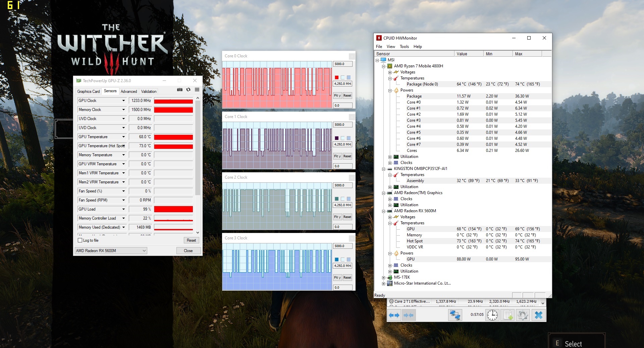Click the Reset button in GPU-Z

pyautogui.click(x=191, y=240)
